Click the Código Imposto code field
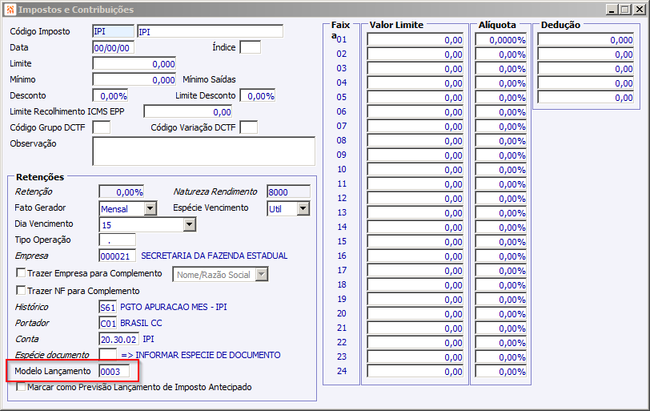This screenshot has height=411, width=650. point(113,32)
